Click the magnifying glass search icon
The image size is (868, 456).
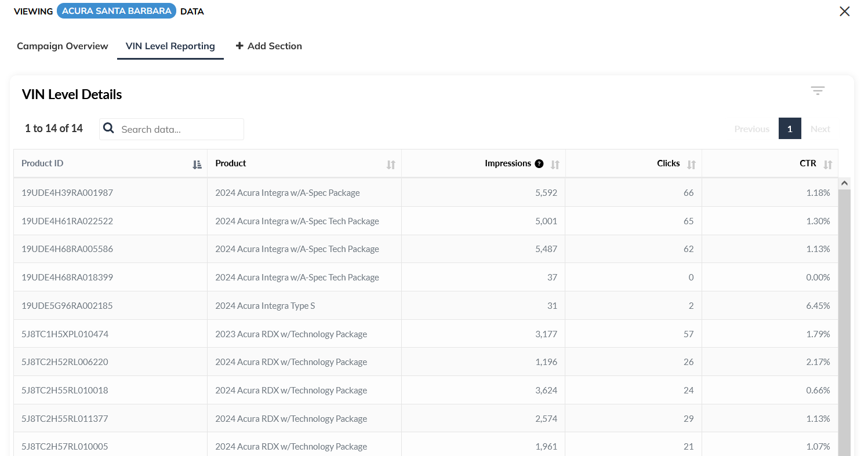108,129
